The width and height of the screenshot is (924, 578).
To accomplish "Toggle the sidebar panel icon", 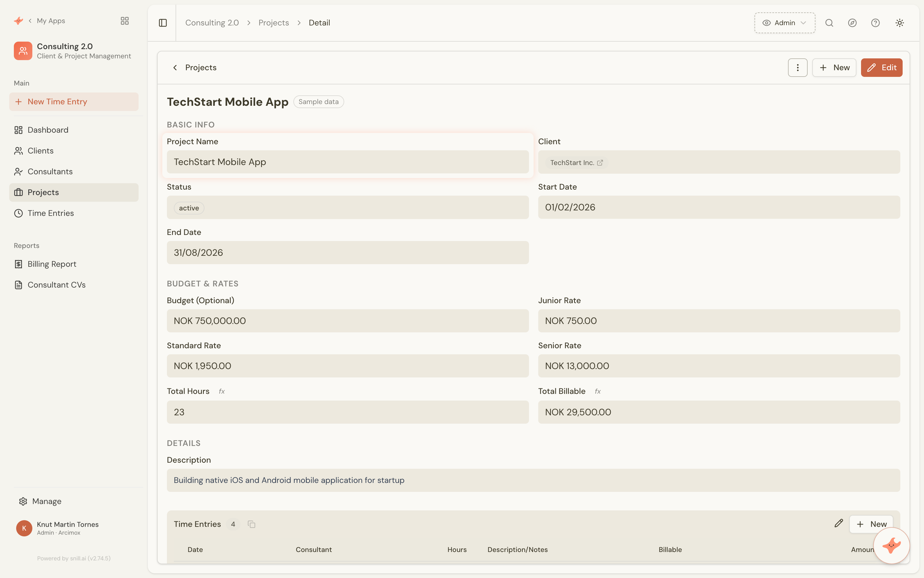I will tap(163, 23).
